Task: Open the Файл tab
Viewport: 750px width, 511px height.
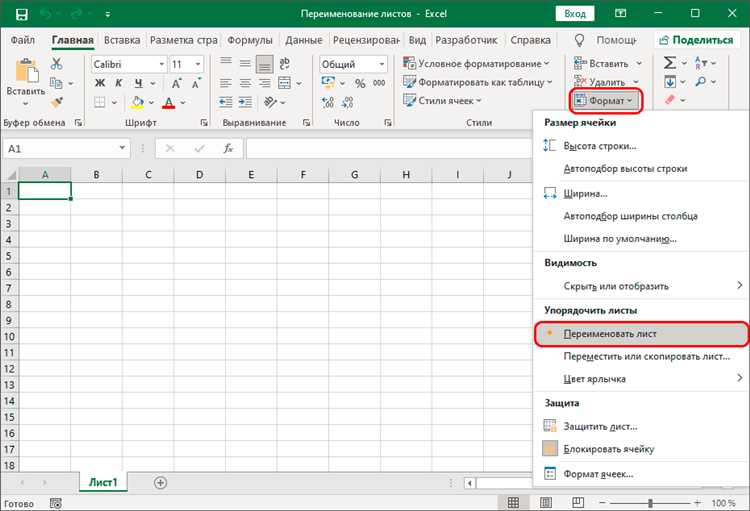Action: pyautogui.click(x=22, y=40)
